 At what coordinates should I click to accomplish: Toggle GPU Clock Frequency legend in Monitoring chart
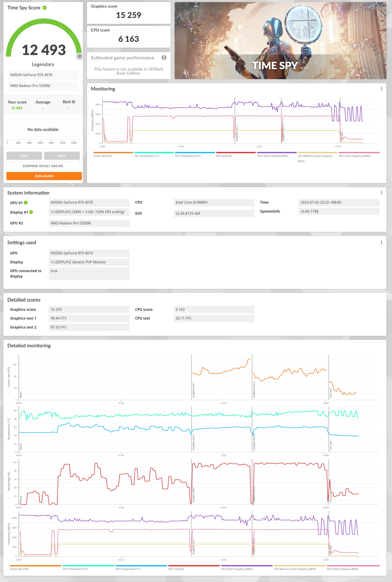(x=359, y=154)
